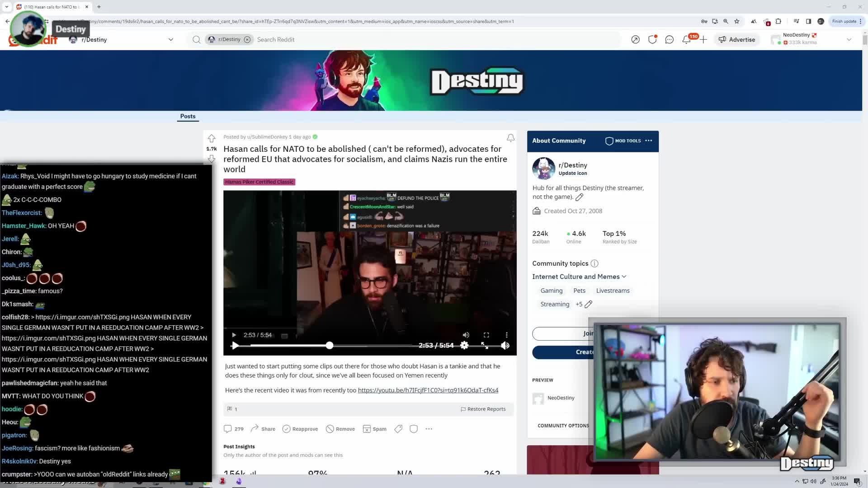The height and width of the screenshot is (488, 868).
Task: Play the video with lower play button
Action: click(x=235, y=346)
